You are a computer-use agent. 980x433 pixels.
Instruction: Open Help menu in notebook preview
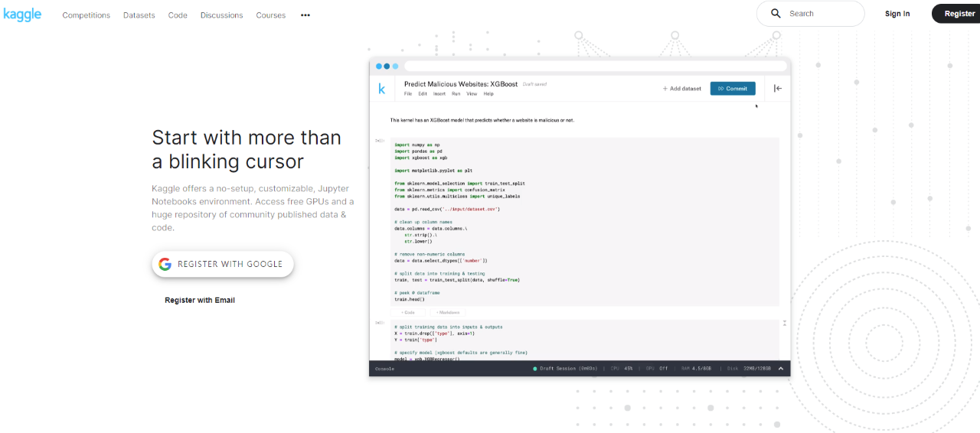[488, 94]
